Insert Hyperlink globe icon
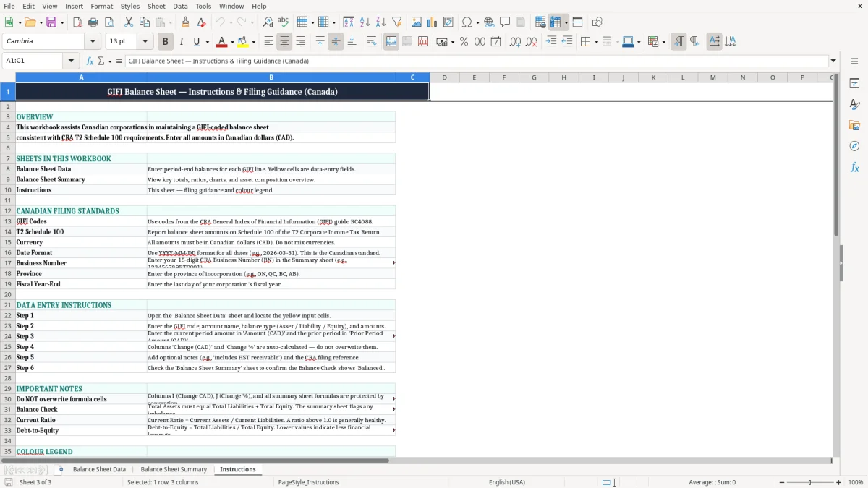 (x=489, y=22)
